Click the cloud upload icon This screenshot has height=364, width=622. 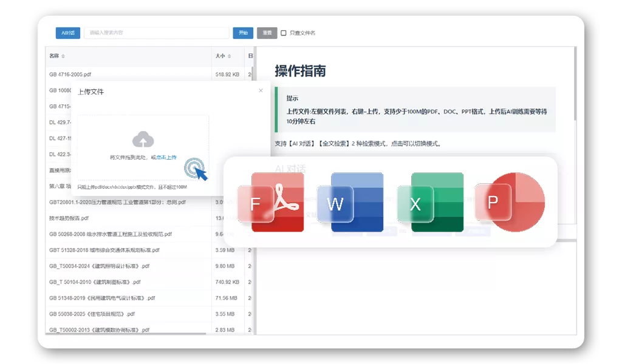(143, 140)
